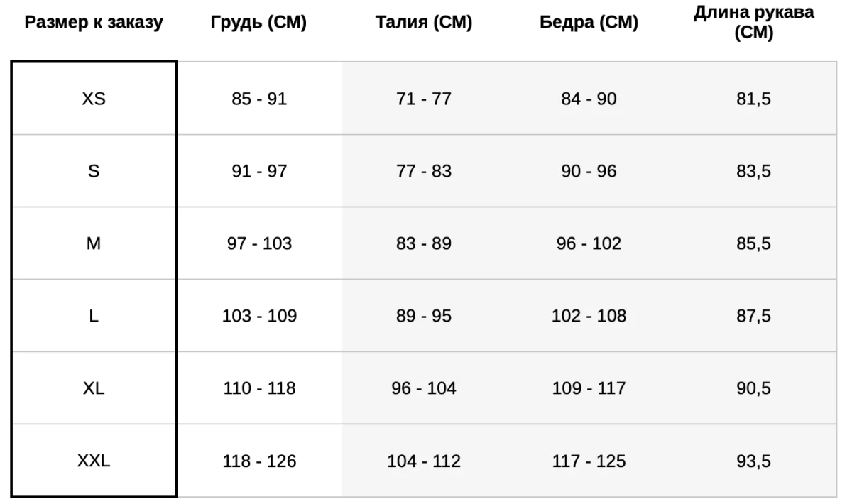Click chest value 110 - 118
852x504 pixels.
click(x=258, y=389)
